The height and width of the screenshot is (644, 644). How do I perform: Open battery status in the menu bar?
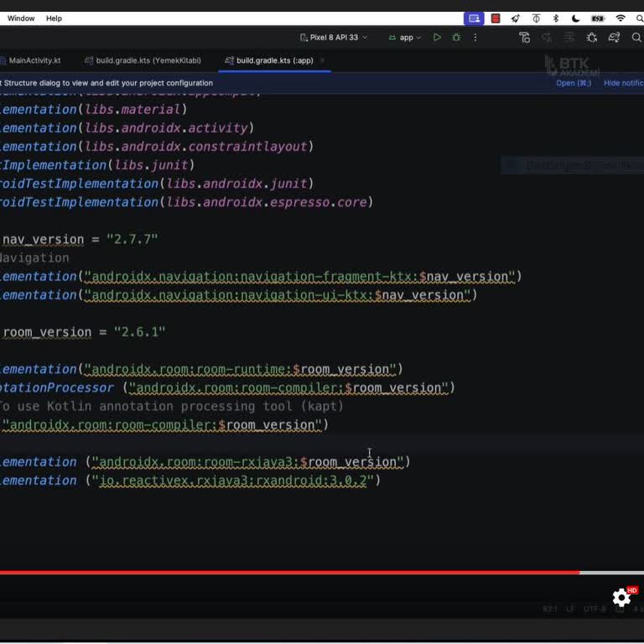click(x=598, y=18)
